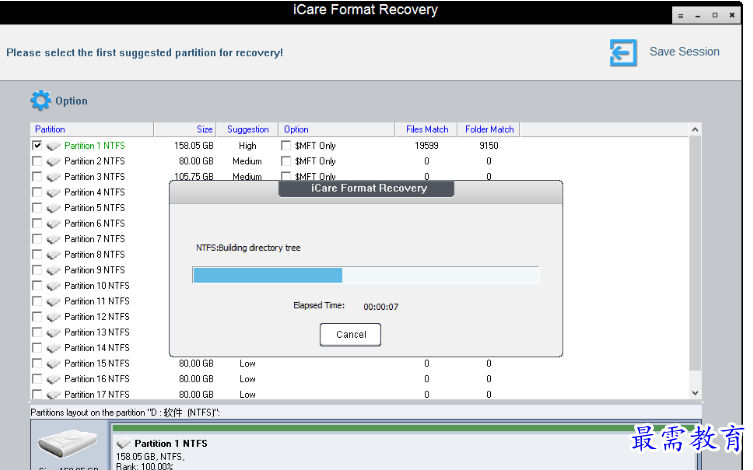
Task: Sort by the Size column header
Action: (185, 129)
